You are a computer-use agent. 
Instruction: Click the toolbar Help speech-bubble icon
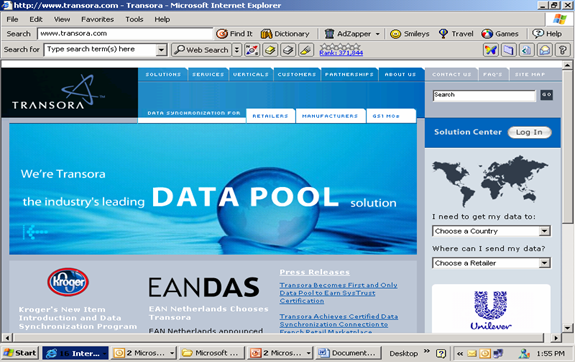pos(538,34)
